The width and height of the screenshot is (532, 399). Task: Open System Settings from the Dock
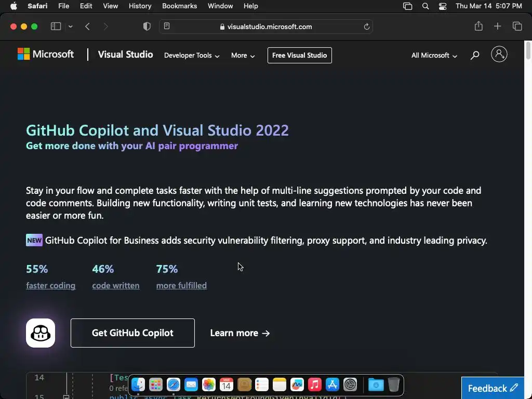[x=350, y=385]
